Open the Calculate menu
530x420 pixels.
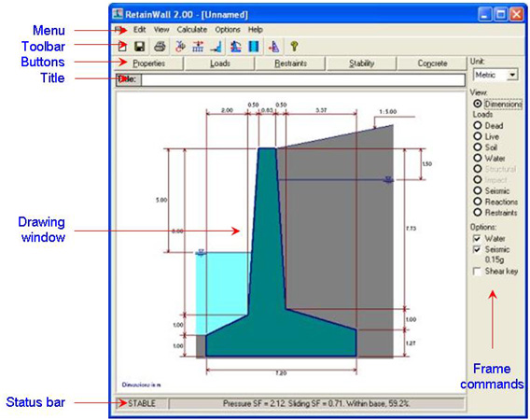tap(192, 30)
